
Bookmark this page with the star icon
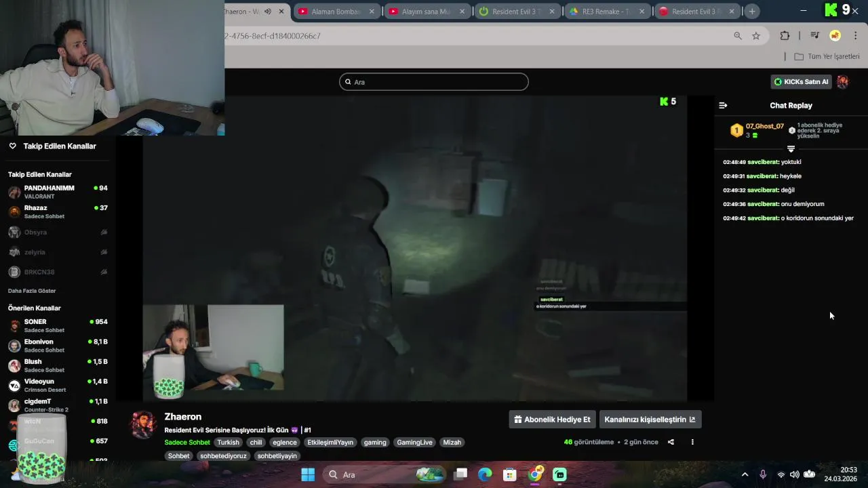(756, 36)
